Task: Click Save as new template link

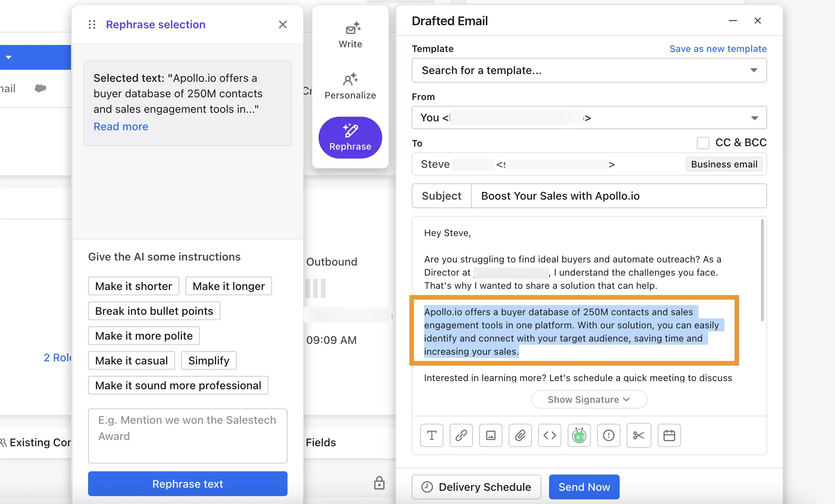Action: [x=718, y=48]
